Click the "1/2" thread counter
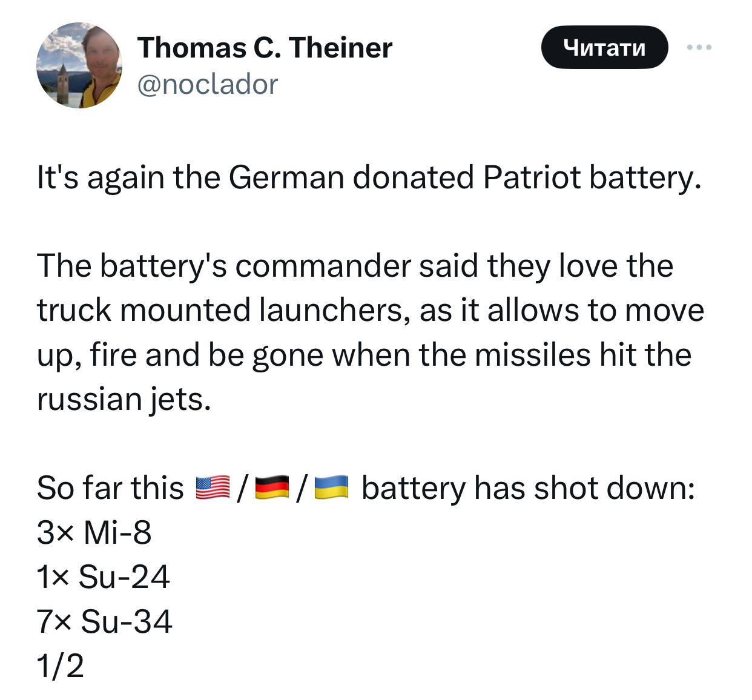 click(x=60, y=665)
